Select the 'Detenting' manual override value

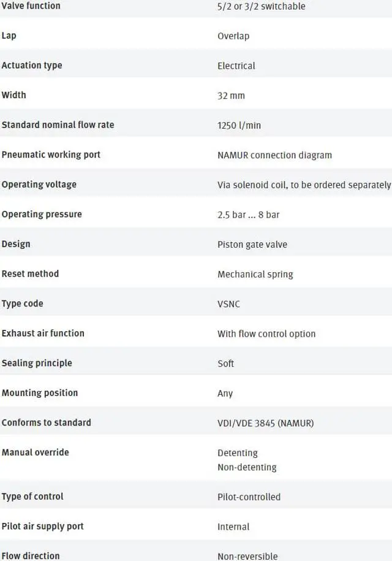(238, 453)
